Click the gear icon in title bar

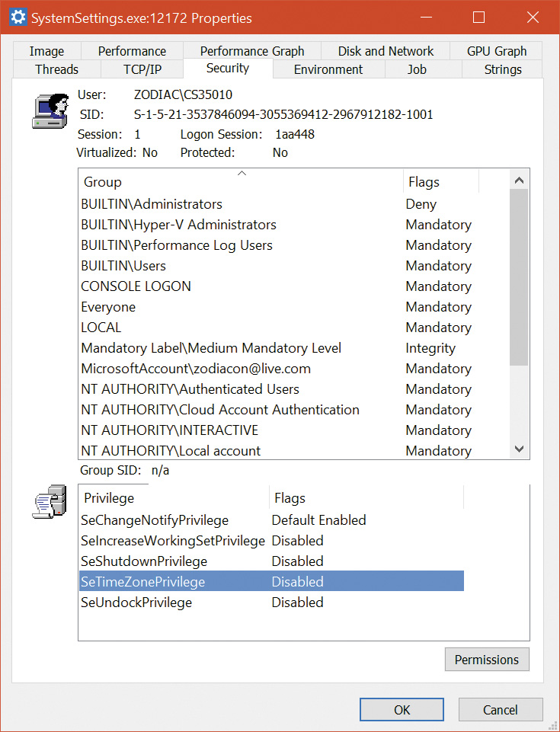pos(17,18)
